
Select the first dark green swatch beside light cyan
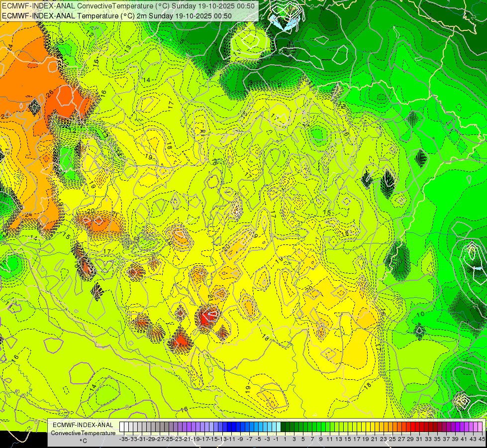click(x=283, y=427)
